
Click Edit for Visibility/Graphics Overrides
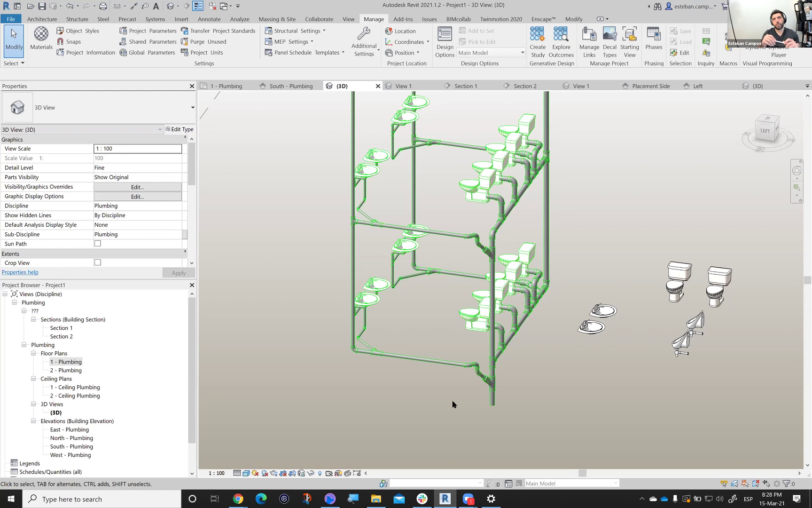point(138,187)
